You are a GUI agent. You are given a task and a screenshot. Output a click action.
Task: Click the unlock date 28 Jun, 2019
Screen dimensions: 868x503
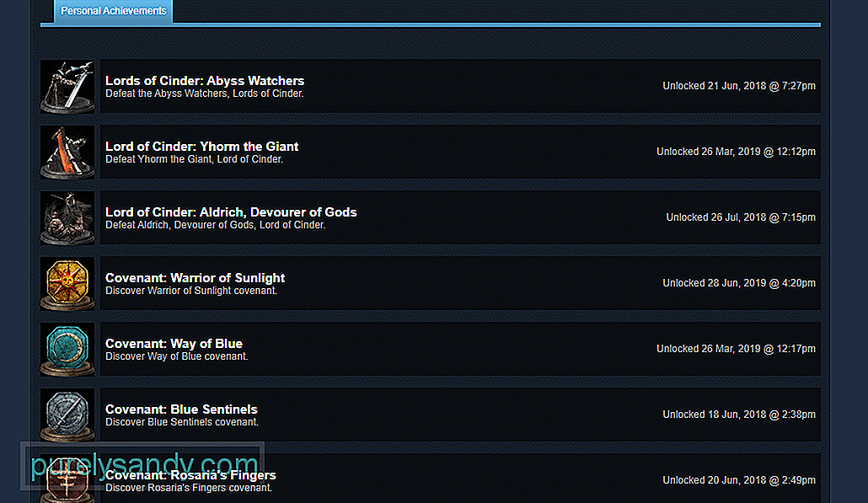[738, 283]
